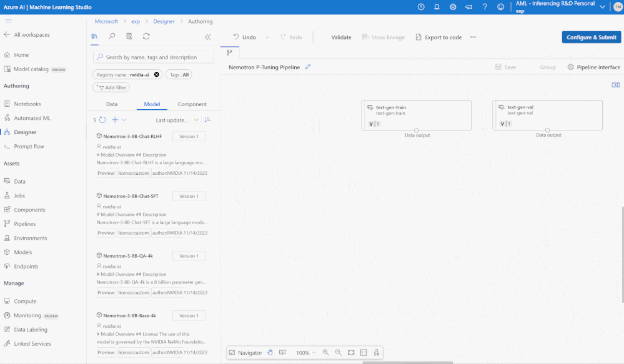Click the zoom in magnifier icon

(325, 353)
